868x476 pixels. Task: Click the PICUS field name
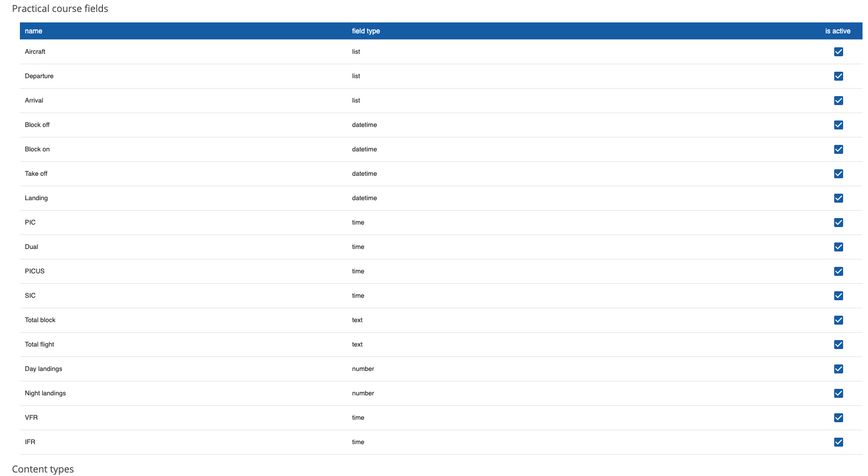(35, 271)
